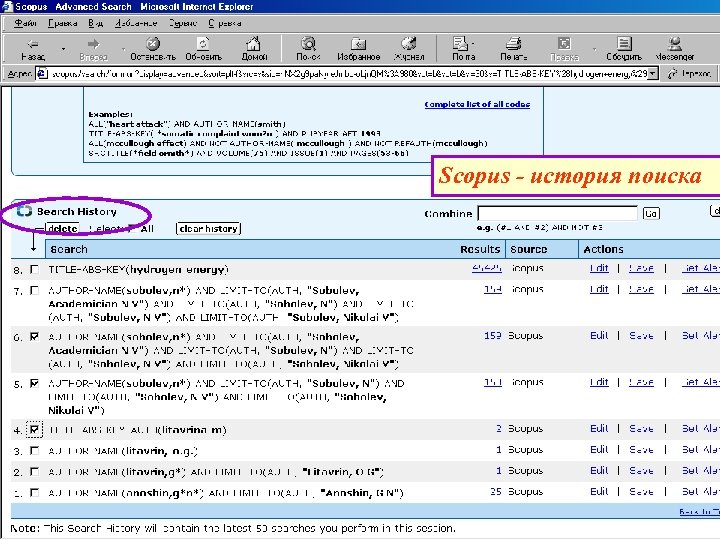Click the Print (Печать) toolbar icon
The width and height of the screenshot is (720, 540).
pos(513,44)
